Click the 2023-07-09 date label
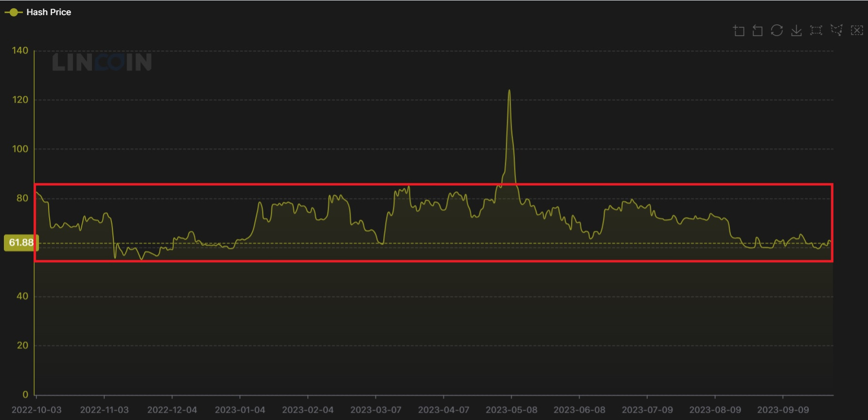This screenshot has height=420, width=868. (x=647, y=410)
